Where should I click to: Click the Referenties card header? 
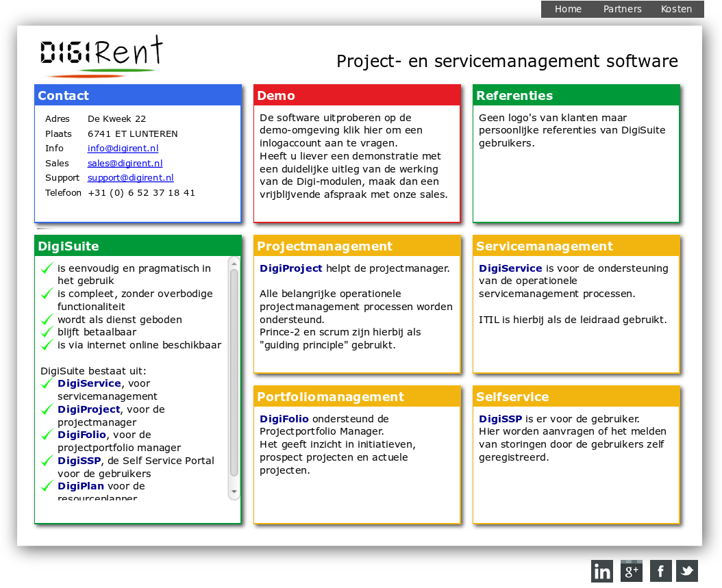click(x=576, y=95)
